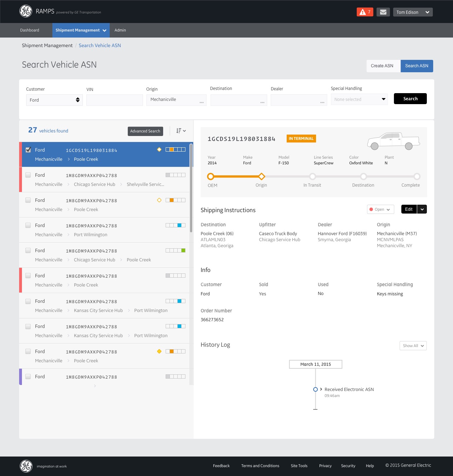Open the Security footer link
This screenshot has width=453, height=476.
[348, 466]
